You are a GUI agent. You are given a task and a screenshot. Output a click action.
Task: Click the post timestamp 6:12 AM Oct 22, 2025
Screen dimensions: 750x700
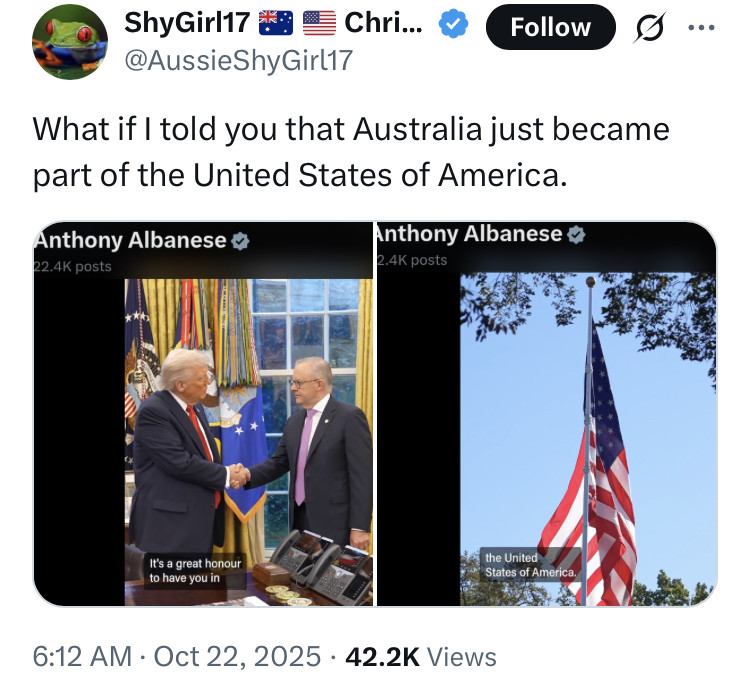[x=176, y=656]
